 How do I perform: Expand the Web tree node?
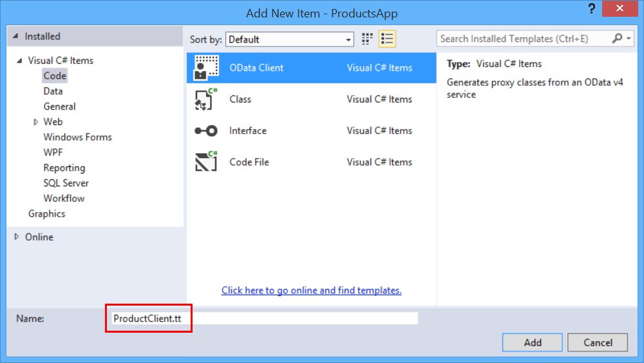click(35, 122)
